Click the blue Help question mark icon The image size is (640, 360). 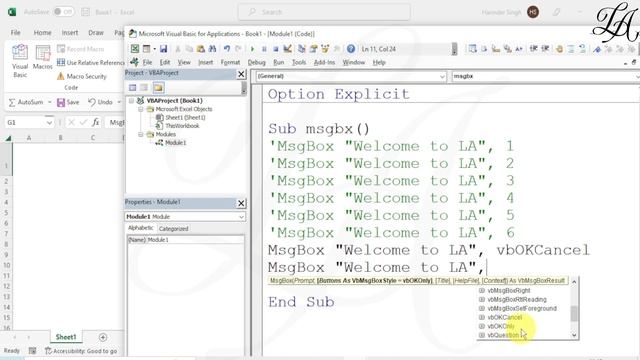pyautogui.click(x=351, y=49)
